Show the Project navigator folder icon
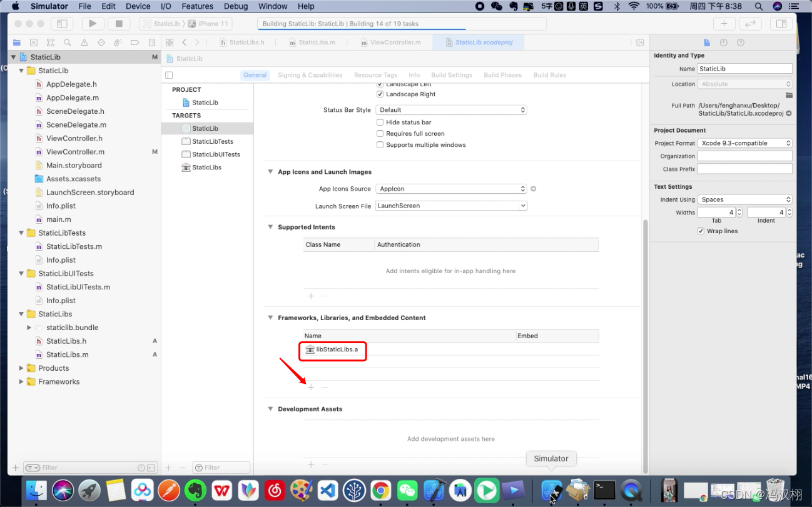Image resolution: width=812 pixels, height=507 pixels. [17, 43]
